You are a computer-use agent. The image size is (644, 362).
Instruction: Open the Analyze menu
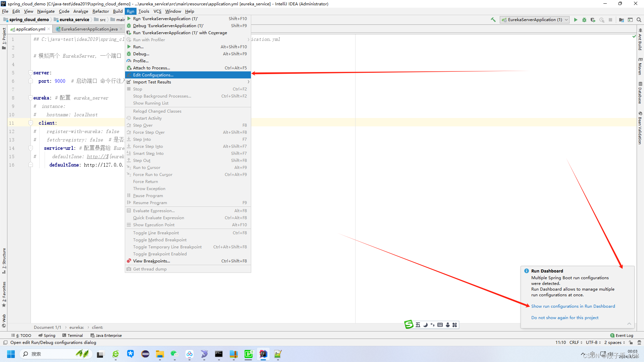click(x=80, y=11)
